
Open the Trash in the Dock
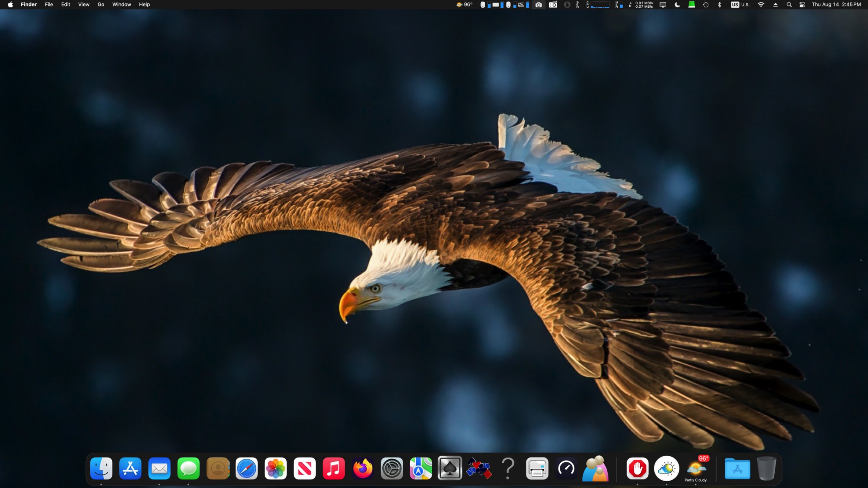pos(766,468)
